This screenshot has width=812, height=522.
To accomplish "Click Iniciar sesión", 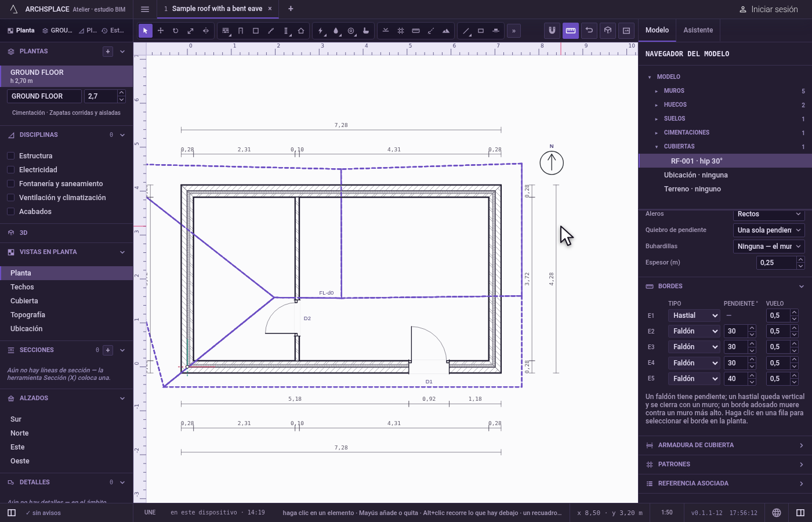I will 768,9.
